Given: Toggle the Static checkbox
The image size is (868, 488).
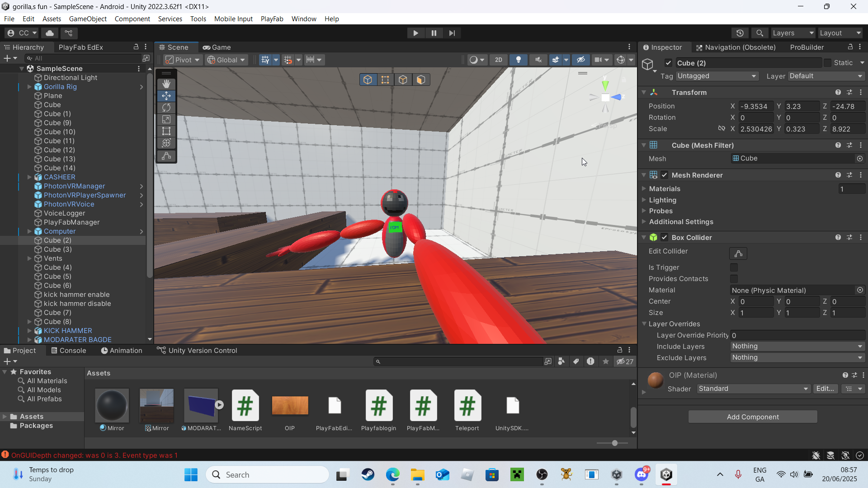Looking at the screenshot, I should [827, 63].
